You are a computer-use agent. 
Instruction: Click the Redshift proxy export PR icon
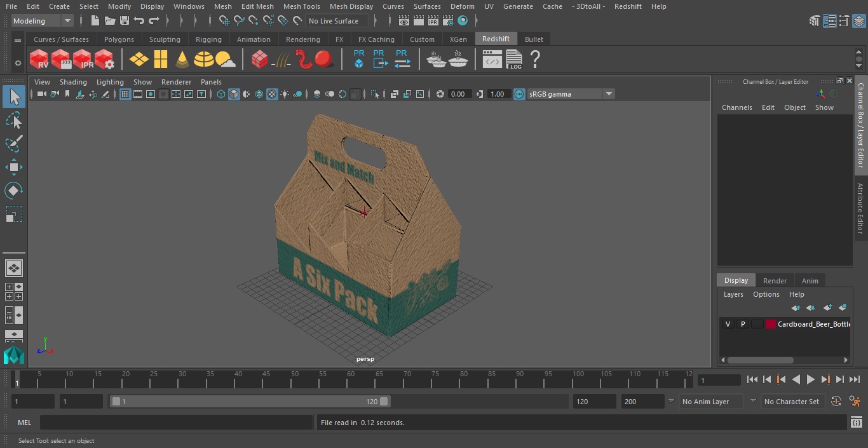380,60
